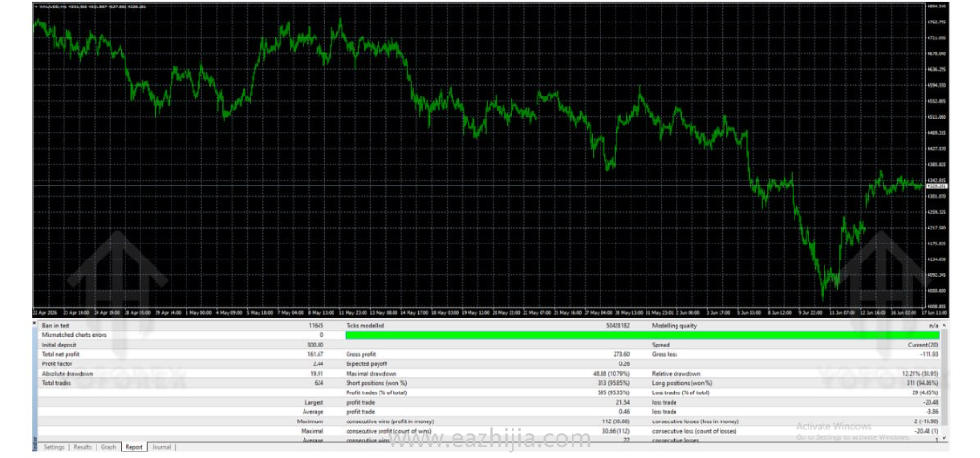Click the green modelling quality bar
Screen dimensions: 980x458
point(642,335)
